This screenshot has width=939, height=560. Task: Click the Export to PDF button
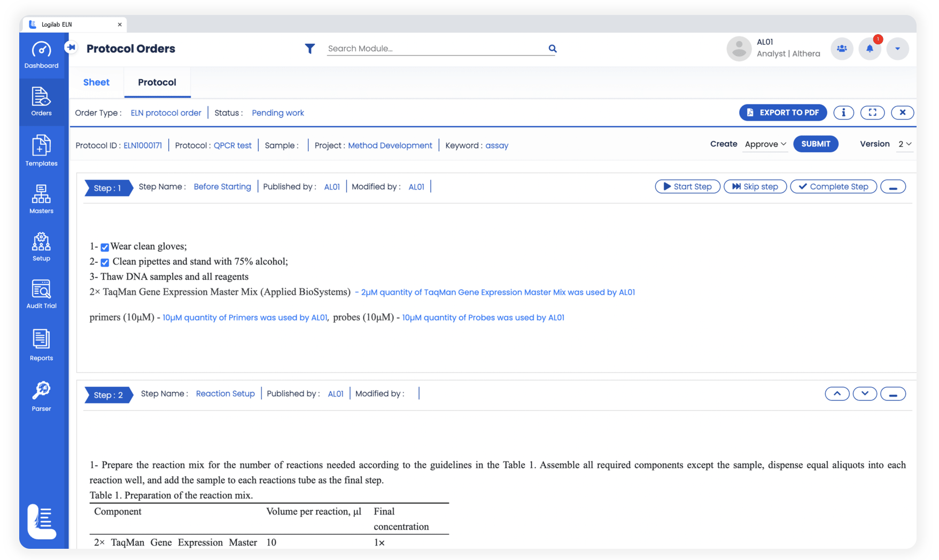pyautogui.click(x=782, y=113)
